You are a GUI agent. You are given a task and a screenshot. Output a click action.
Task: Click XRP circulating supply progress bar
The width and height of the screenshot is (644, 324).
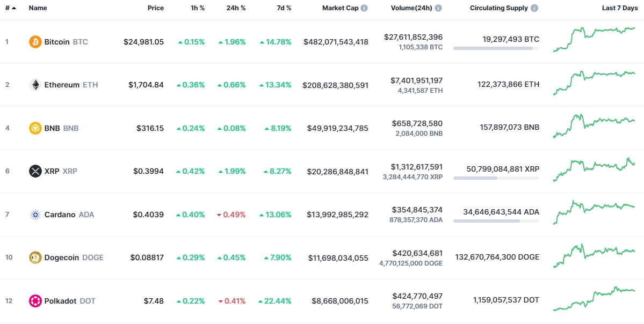coord(496,178)
